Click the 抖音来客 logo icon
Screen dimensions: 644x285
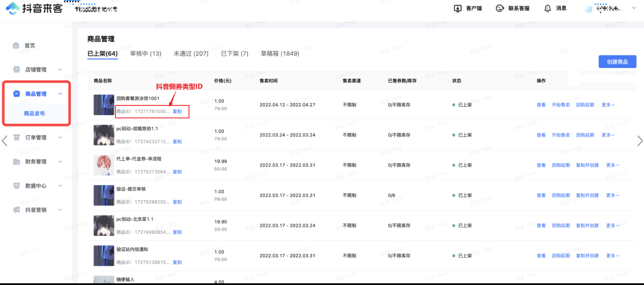tap(13, 8)
